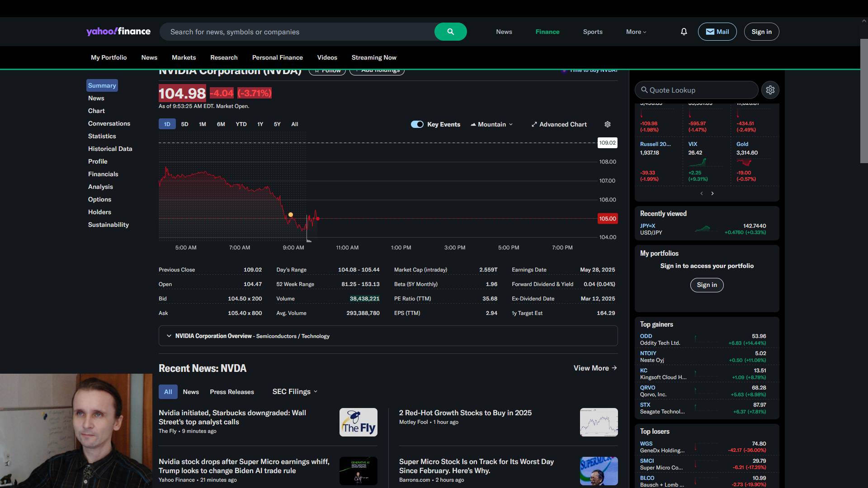Click View More news link
This screenshot has height=488, width=868.
[595, 368]
